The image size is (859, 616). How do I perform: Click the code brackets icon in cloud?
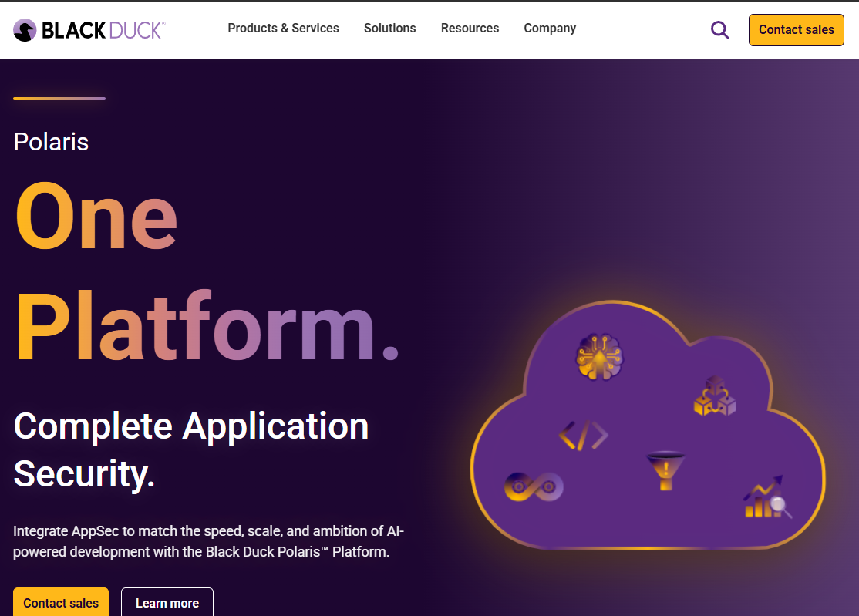584,436
